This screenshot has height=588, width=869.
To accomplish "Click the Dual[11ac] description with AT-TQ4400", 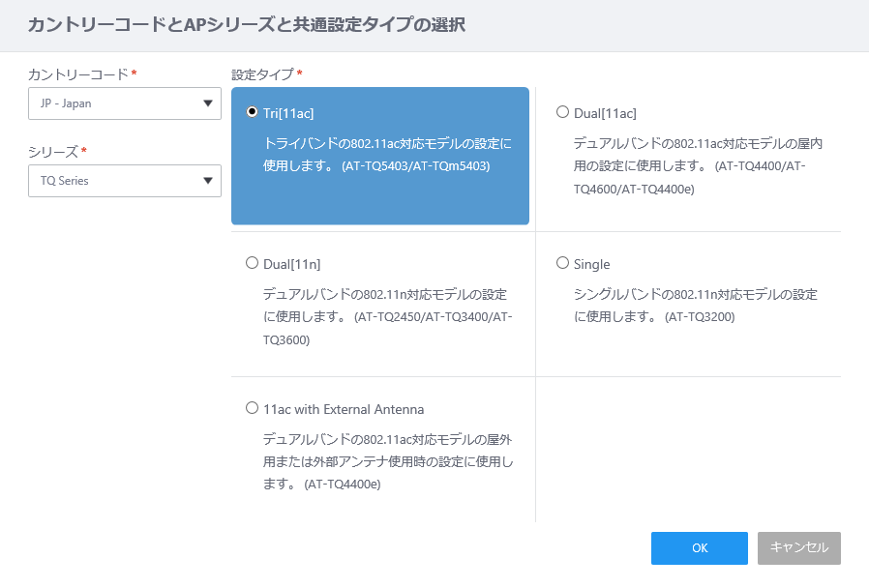I will click(x=698, y=166).
